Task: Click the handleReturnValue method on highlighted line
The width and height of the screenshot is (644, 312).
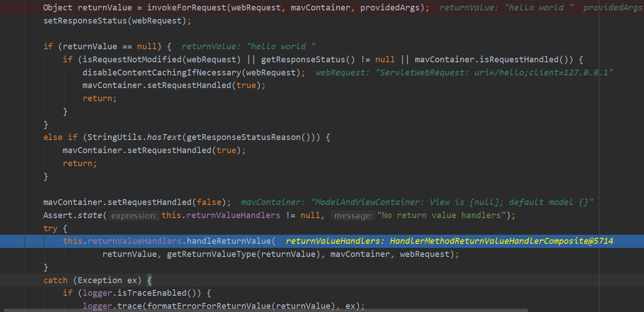Action: pyautogui.click(x=228, y=241)
